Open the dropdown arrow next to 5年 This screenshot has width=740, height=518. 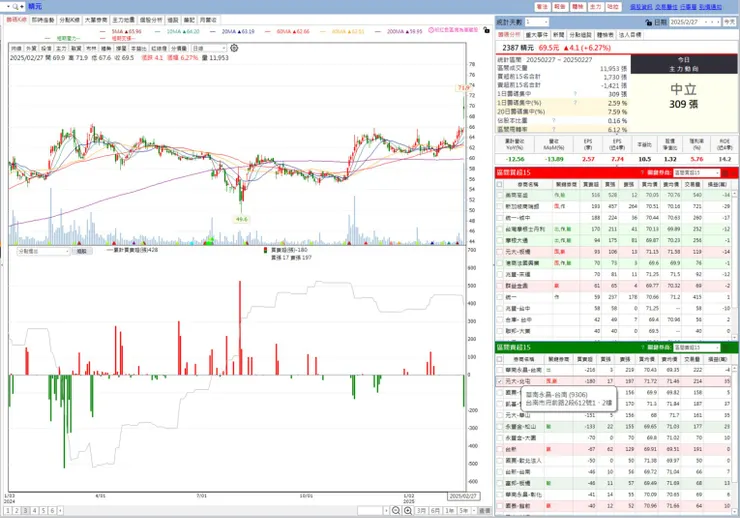474,510
